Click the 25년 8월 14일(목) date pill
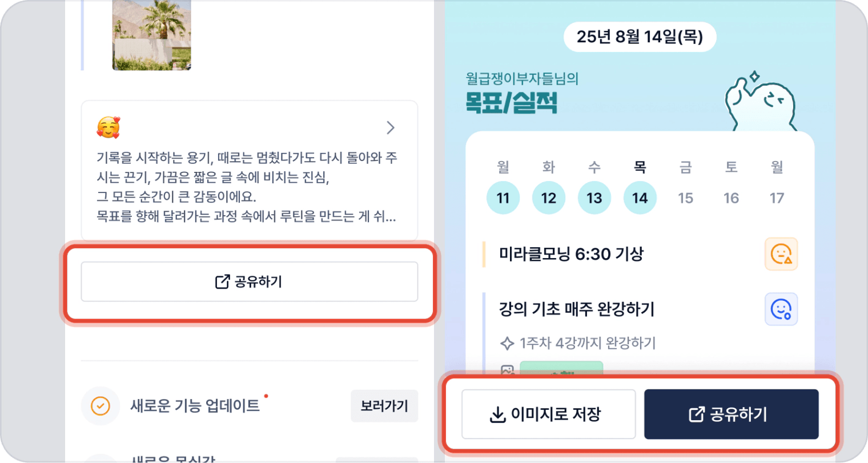Image resolution: width=868 pixels, height=463 pixels. tap(640, 37)
